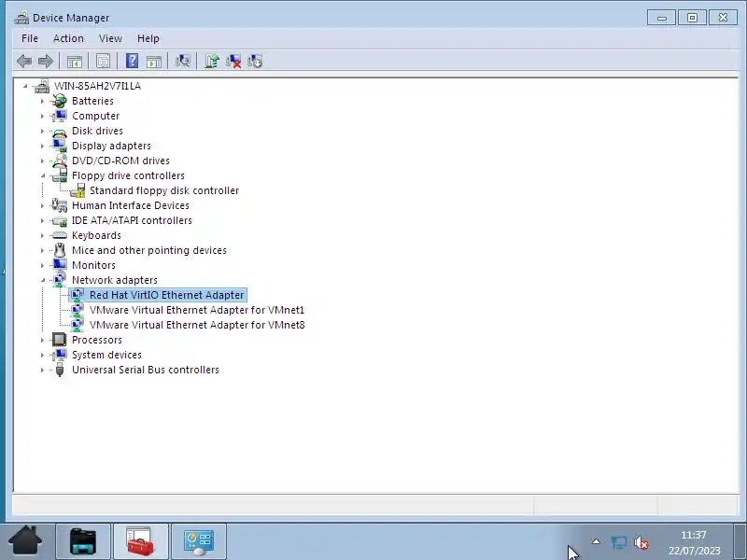Toggle Show/Hide Action Pane toolbar icon

pyautogui.click(x=154, y=61)
